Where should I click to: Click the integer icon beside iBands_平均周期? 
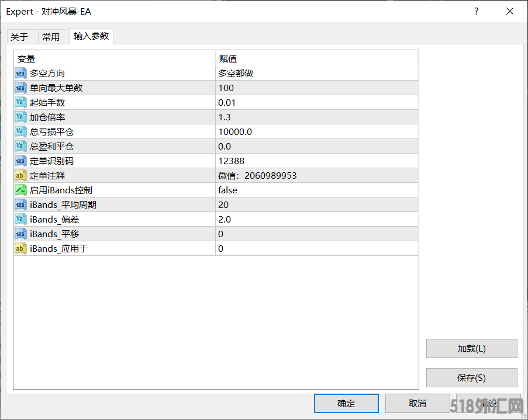[20, 205]
